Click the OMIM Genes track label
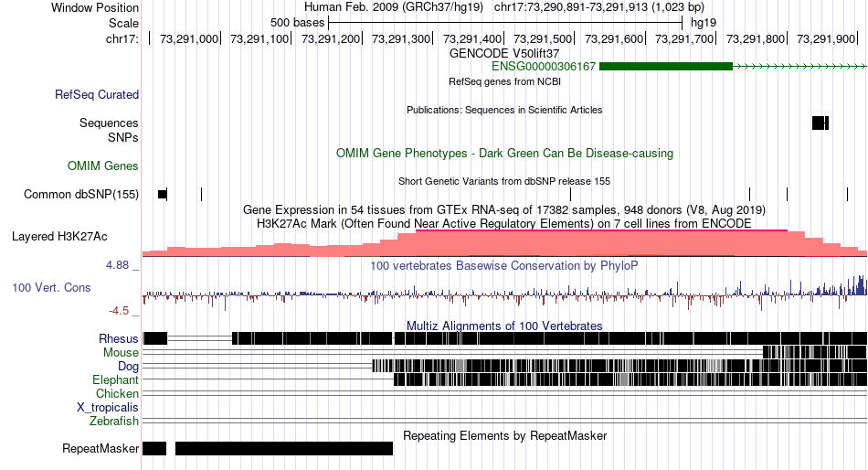Image resolution: width=868 pixels, height=470 pixels. click(103, 166)
